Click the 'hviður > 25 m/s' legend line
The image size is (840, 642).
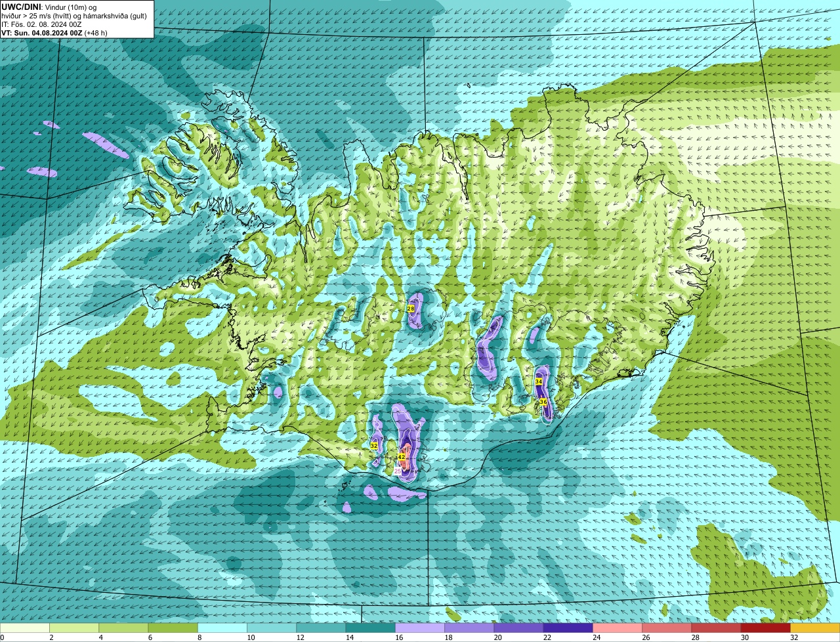[74, 16]
